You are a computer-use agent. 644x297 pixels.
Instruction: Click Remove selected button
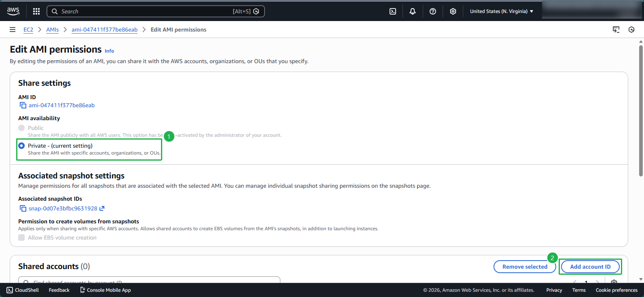click(525, 267)
